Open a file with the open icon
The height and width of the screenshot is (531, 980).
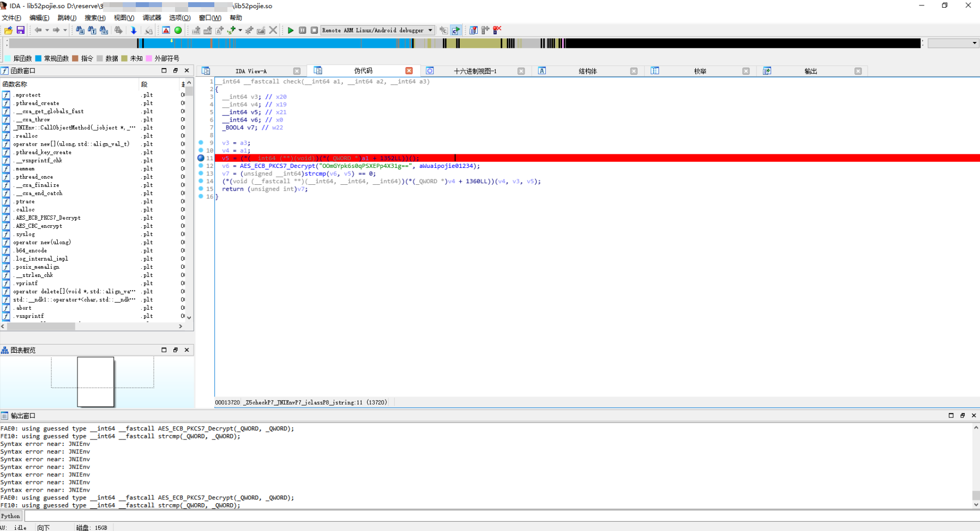pyautogui.click(x=8, y=30)
